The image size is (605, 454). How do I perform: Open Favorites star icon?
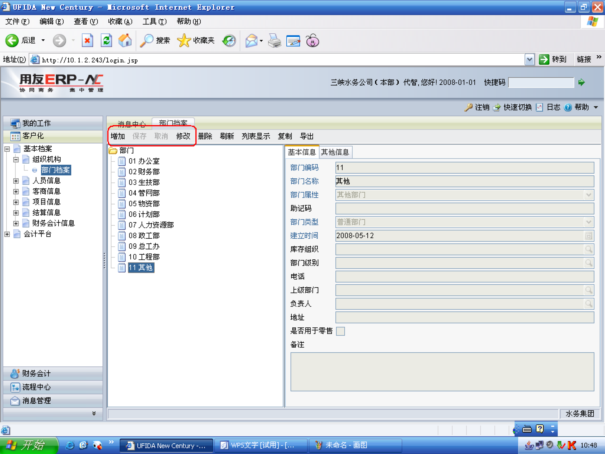[184, 40]
